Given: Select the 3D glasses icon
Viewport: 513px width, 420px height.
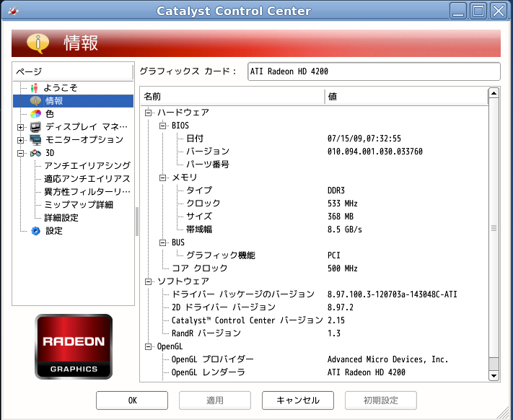Looking at the screenshot, I should [x=35, y=153].
